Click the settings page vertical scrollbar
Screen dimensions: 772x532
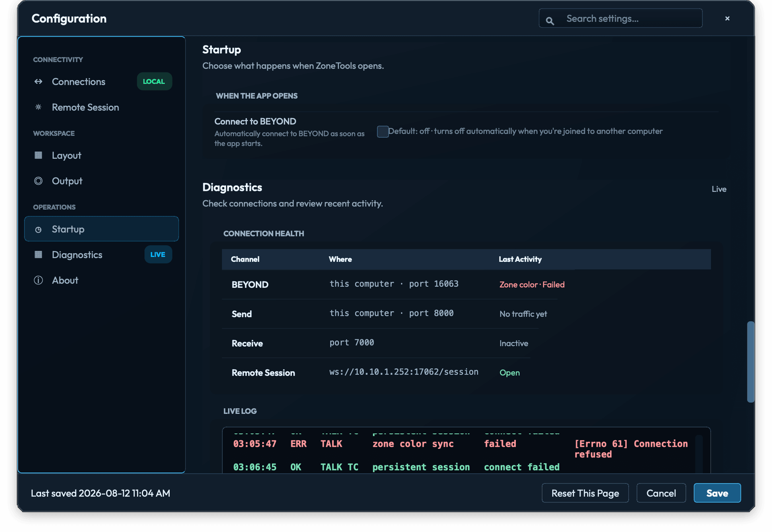(x=750, y=362)
